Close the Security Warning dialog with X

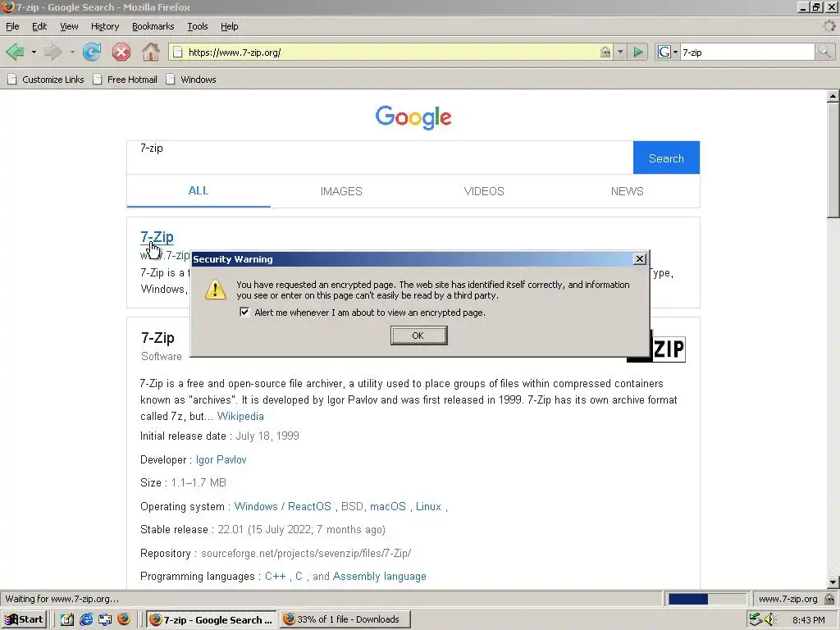(x=640, y=258)
